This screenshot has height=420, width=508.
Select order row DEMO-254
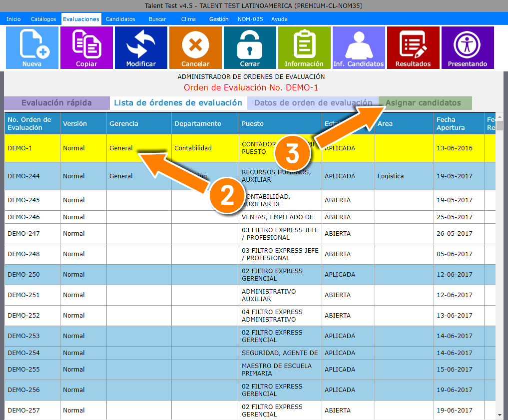(x=250, y=353)
